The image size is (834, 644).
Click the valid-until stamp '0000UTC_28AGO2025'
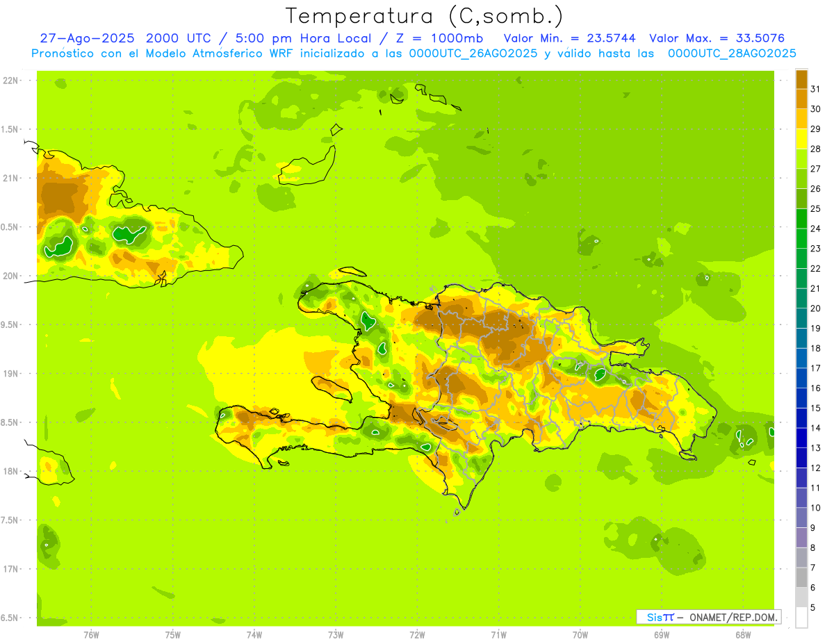pos(732,53)
